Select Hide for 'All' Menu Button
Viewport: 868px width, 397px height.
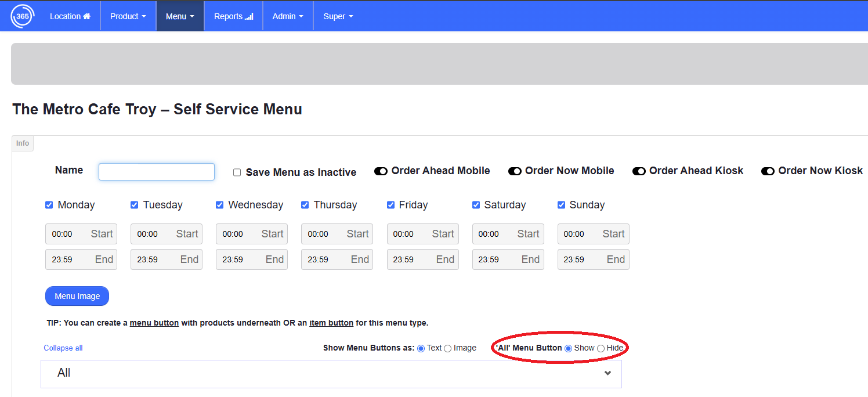coord(601,348)
